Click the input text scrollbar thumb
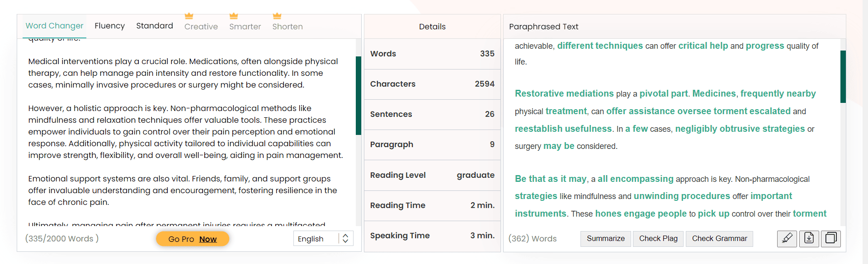The image size is (868, 264). tap(359, 96)
